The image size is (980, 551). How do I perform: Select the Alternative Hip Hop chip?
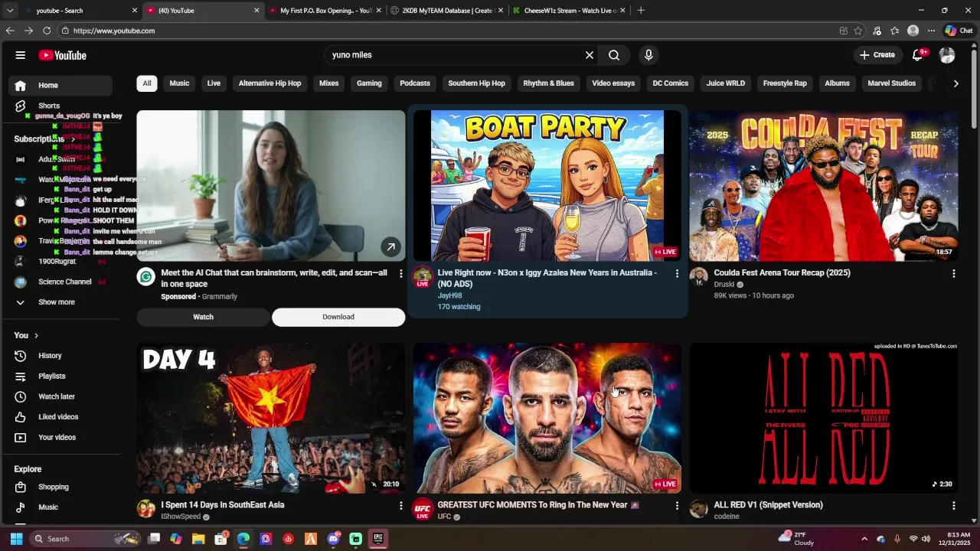(269, 83)
